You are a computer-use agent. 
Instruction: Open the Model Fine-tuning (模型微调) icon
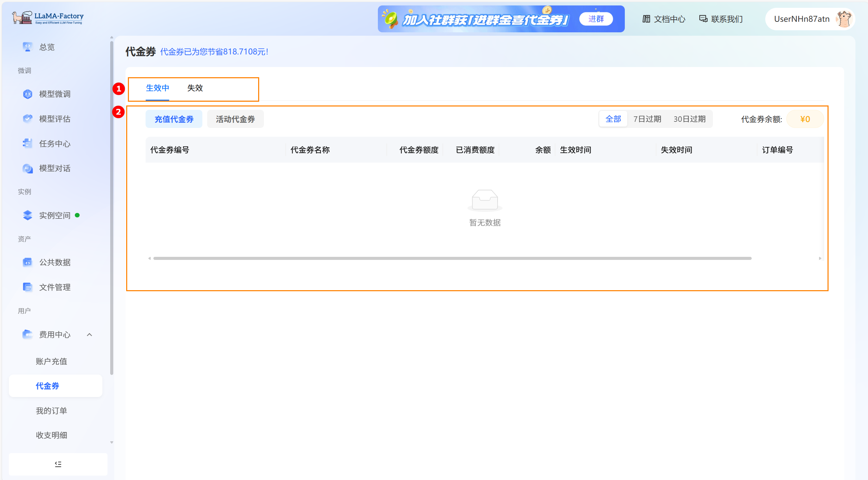(27, 94)
